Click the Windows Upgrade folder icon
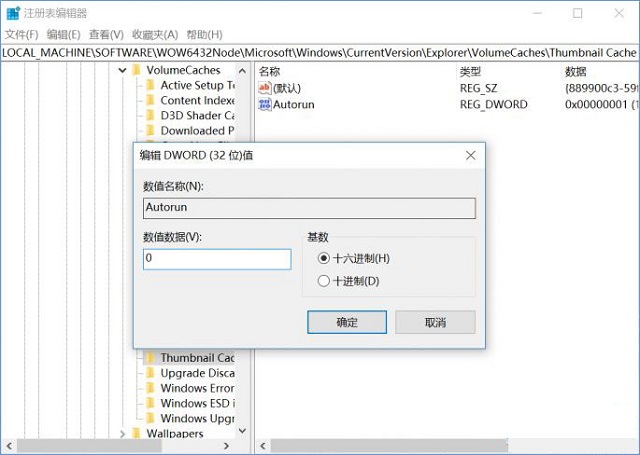The width and height of the screenshot is (640, 455). 151,418
